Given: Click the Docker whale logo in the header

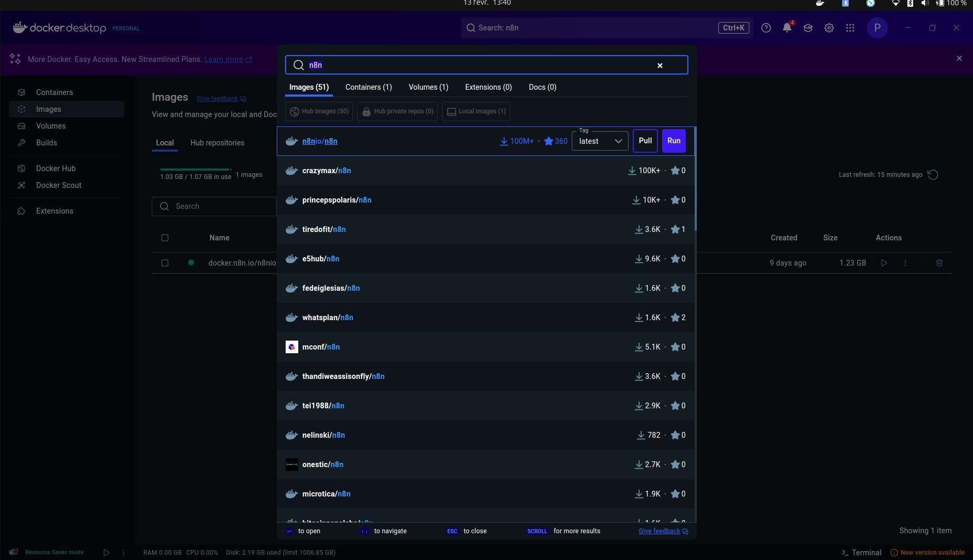Looking at the screenshot, I should (x=20, y=27).
